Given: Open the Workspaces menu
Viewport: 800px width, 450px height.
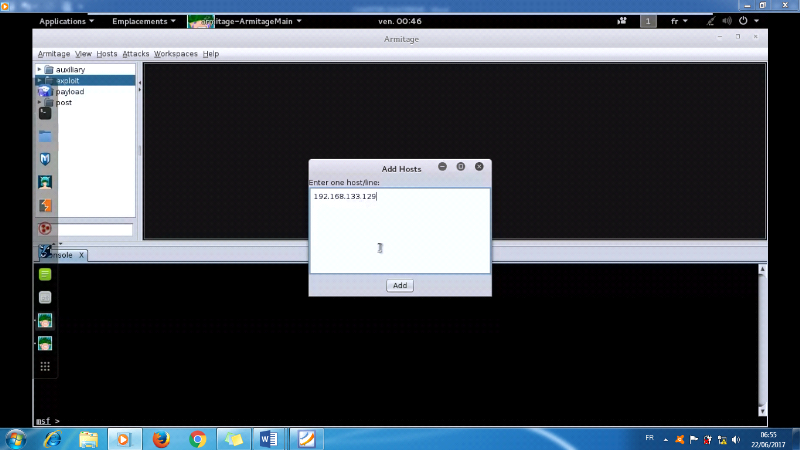Looking at the screenshot, I should [176, 54].
